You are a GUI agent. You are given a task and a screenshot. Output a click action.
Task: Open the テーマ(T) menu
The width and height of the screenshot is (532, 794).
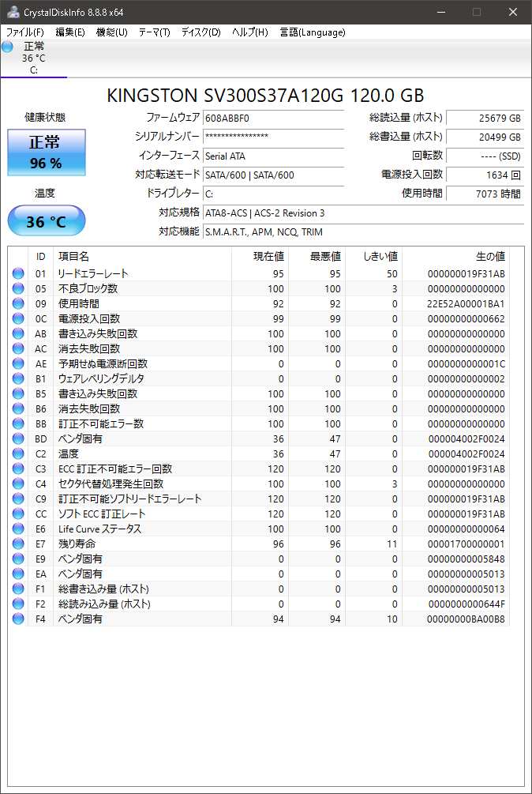pyautogui.click(x=154, y=32)
